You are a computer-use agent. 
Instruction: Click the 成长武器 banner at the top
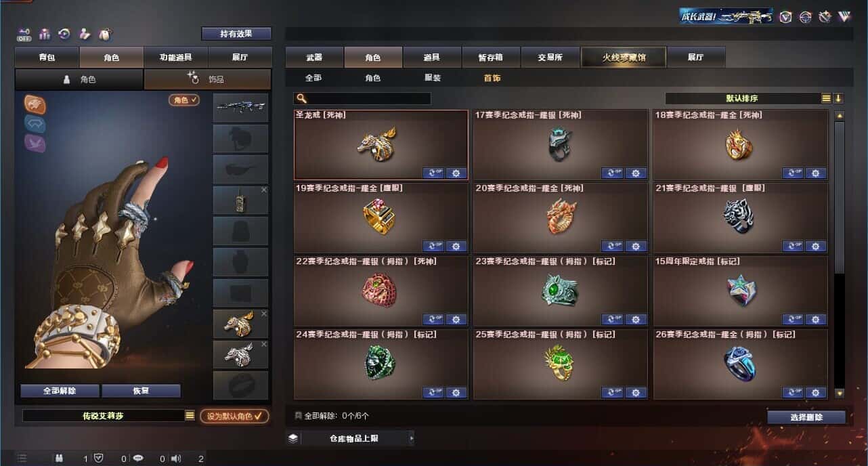coord(726,16)
